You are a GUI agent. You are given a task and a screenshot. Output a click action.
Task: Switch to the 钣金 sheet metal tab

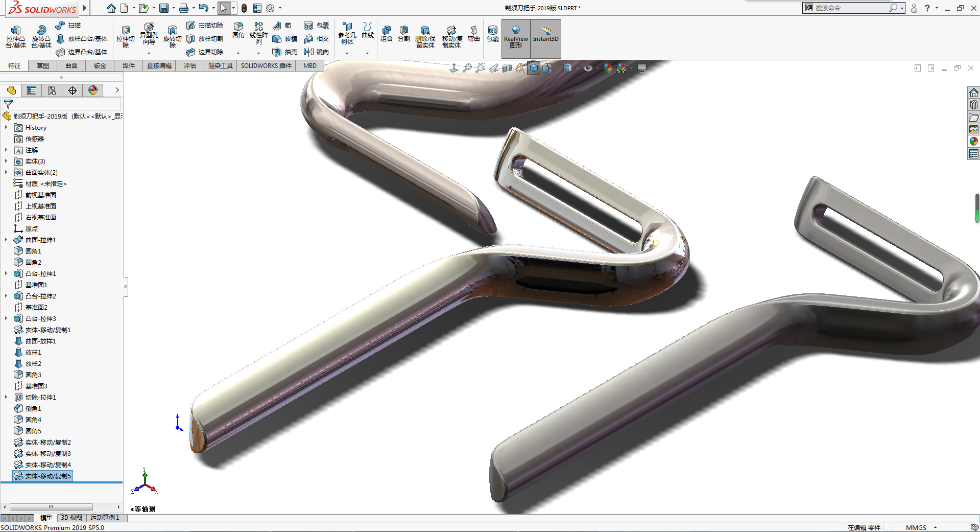[x=100, y=65]
